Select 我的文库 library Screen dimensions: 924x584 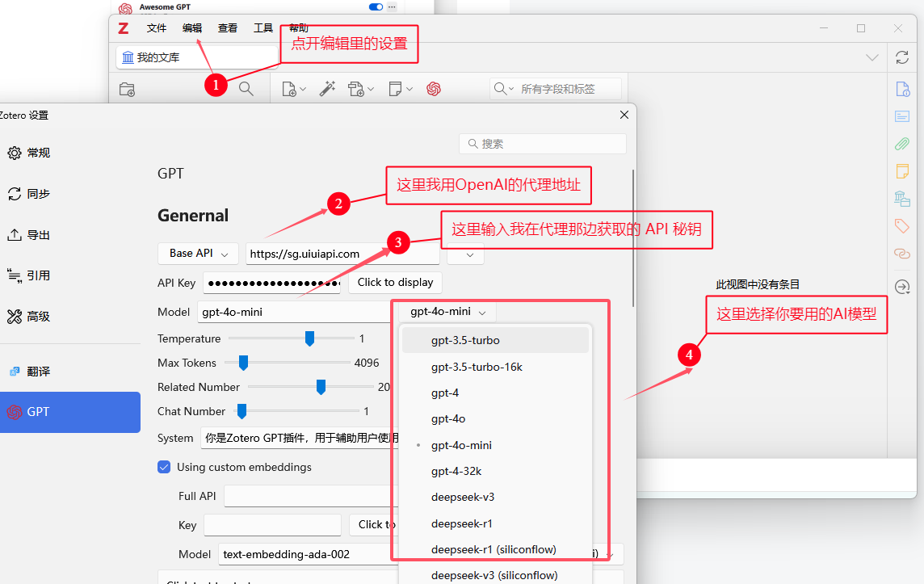click(x=197, y=57)
